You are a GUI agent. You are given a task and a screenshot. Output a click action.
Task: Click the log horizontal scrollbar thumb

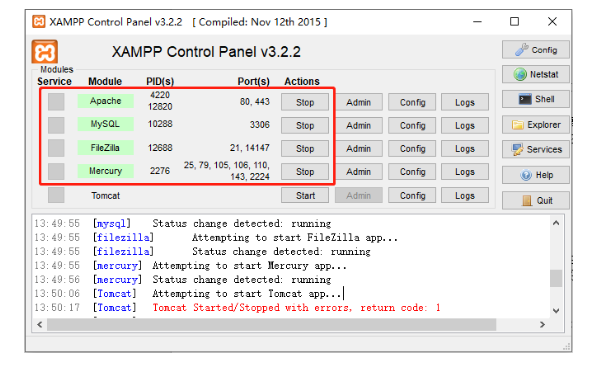[x=271, y=324]
